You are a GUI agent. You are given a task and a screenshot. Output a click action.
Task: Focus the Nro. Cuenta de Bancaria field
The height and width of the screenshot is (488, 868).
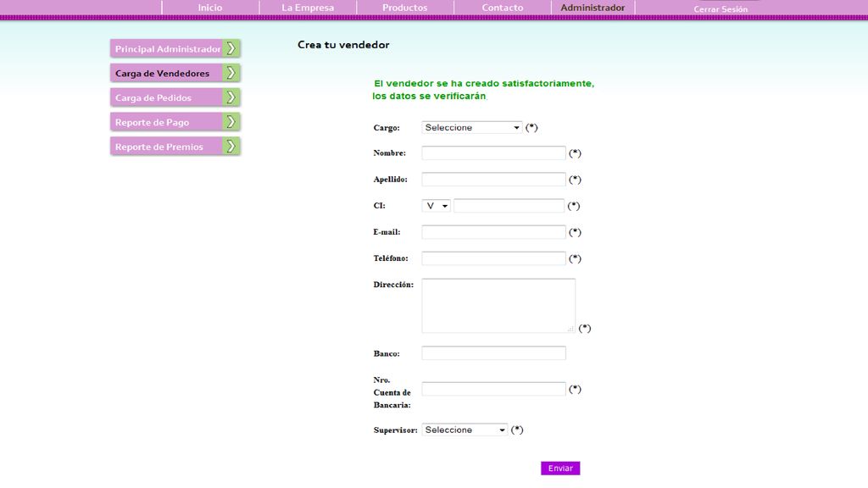click(494, 389)
